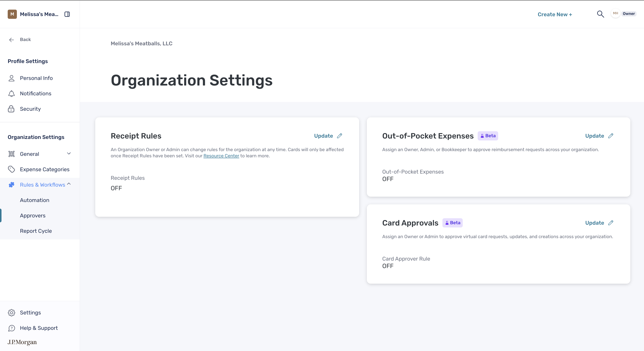Screen dimensions: 644x351
Task: Click the Out-of-Pocket Expenses OFF value
Action: 388,179
